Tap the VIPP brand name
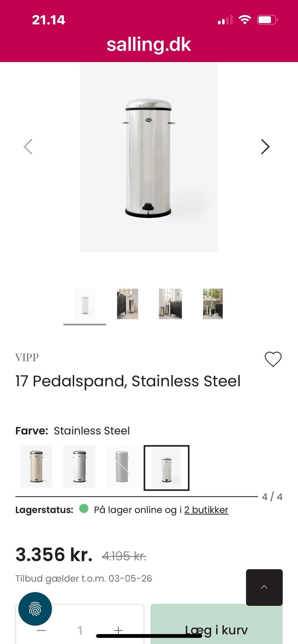 click(x=27, y=357)
